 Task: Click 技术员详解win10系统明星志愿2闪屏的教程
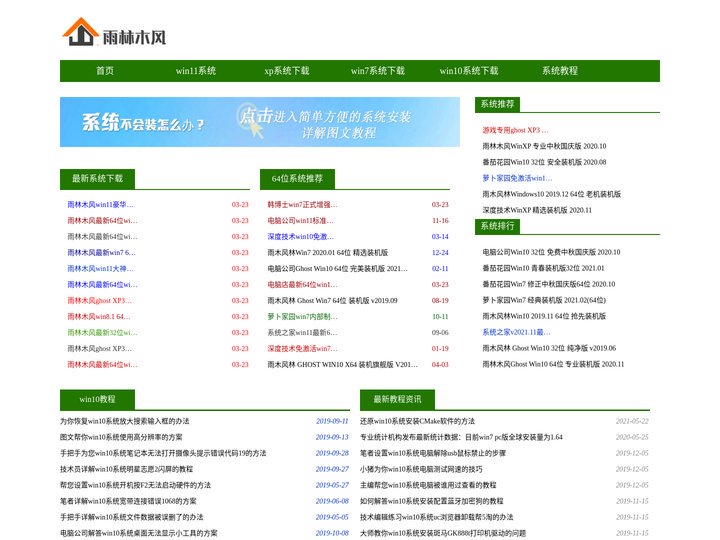tap(126, 469)
